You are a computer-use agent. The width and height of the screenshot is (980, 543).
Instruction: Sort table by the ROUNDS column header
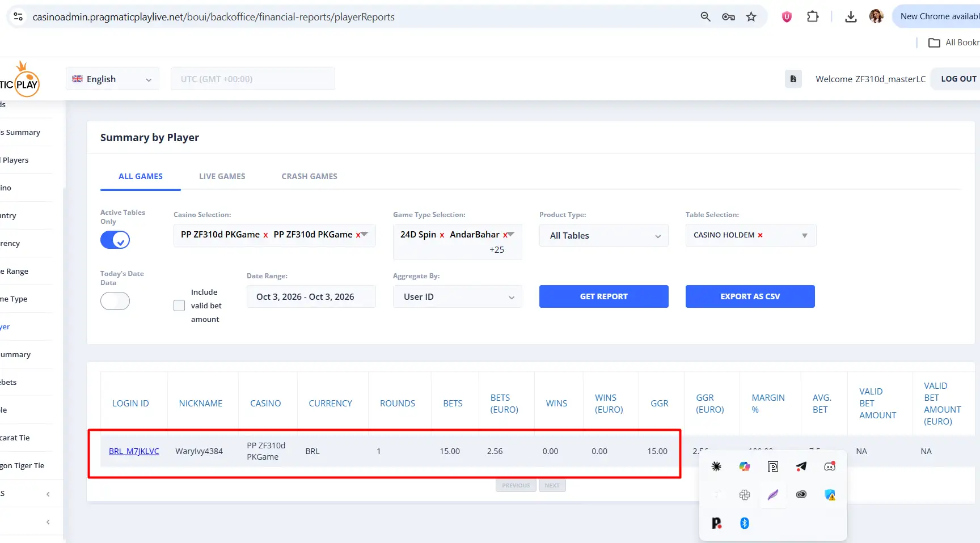398,403
